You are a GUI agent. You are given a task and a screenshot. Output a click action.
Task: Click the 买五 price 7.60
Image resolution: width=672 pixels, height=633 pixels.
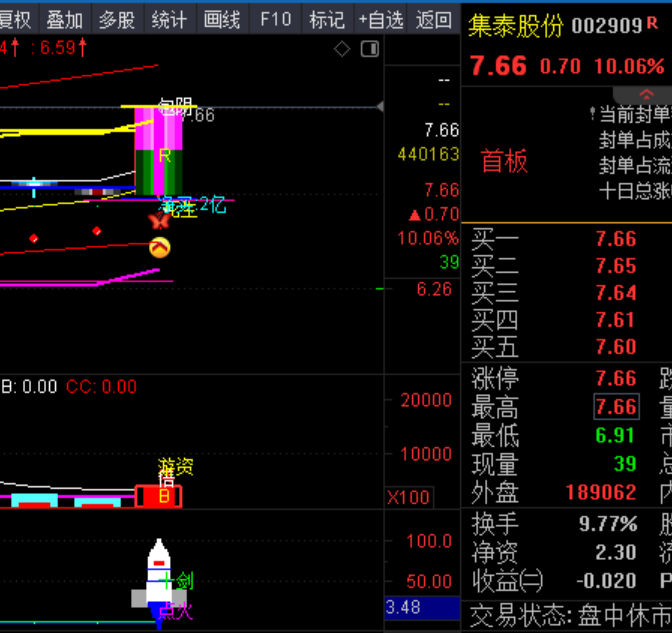click(x=616, y=347)
